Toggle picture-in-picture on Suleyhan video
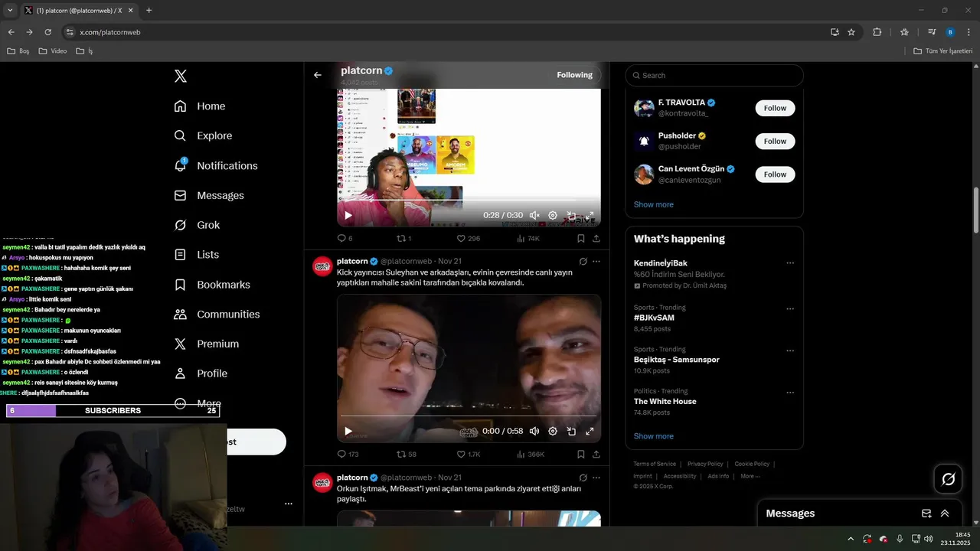The height and width of the screenshot is (551, 980). tap(571, 431)
